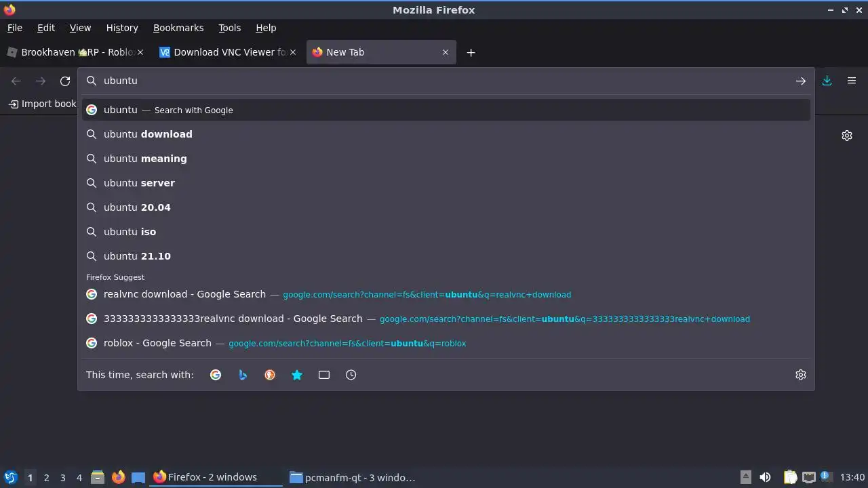Search this time in Bookmarks star icon

pyautogui.click(x=297, y=375)
